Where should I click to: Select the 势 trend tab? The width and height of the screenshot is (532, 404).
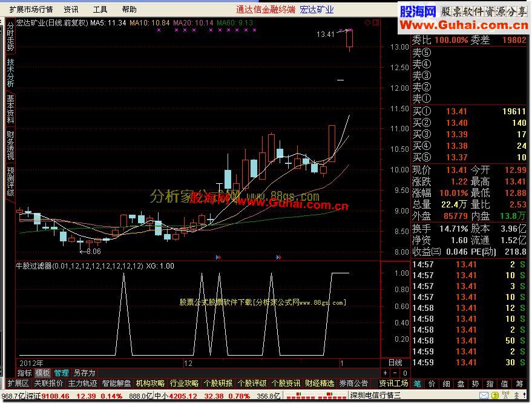(x=475, y=383)
